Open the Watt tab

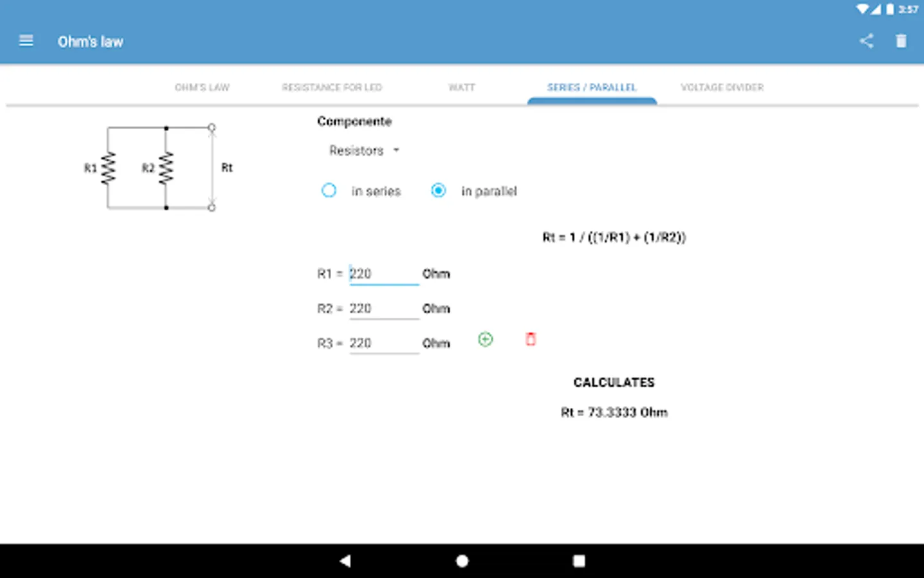pyautogui.click(x=462, y=87)
